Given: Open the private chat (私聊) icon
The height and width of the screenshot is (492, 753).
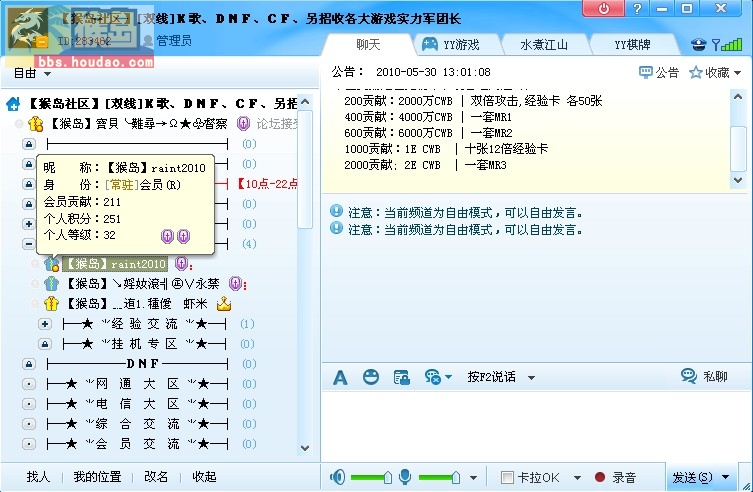Looking at the screenshot, I should point(689,376).
